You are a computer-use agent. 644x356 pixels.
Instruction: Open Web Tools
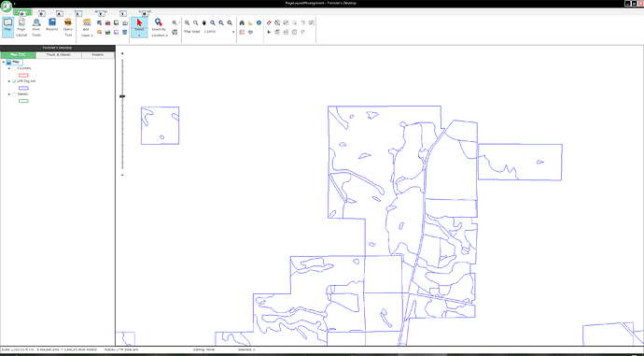(36, 27)
